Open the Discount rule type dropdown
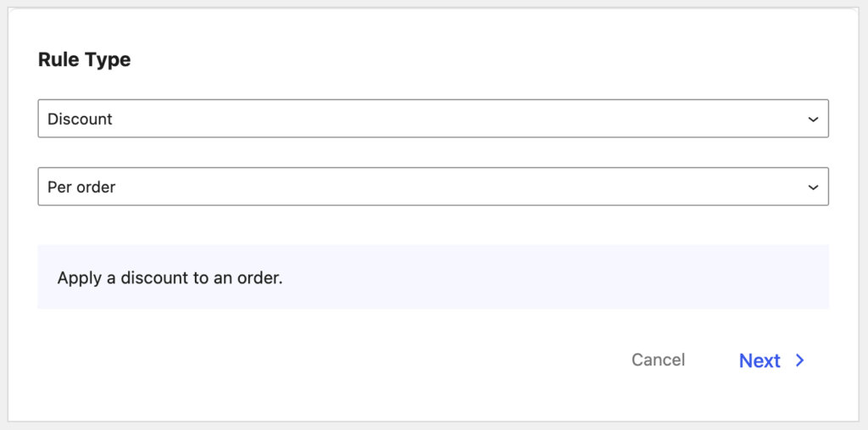 pyautogui.click(x=432, y=119)
